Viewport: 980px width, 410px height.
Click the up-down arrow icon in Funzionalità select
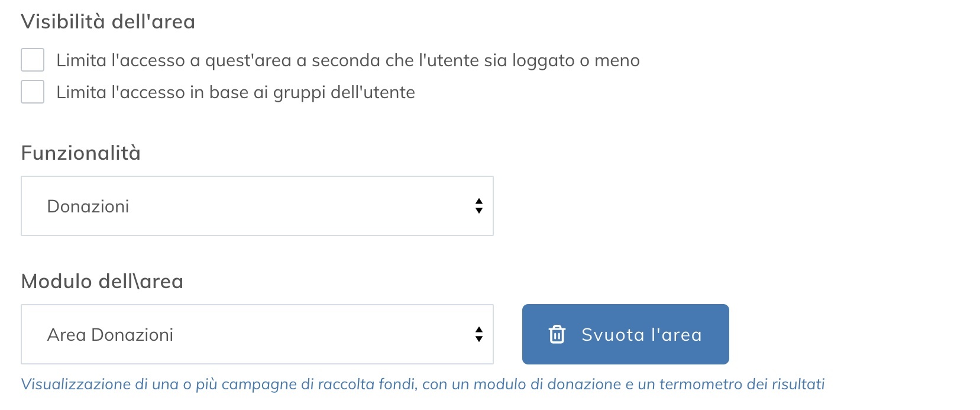(478, 205)
